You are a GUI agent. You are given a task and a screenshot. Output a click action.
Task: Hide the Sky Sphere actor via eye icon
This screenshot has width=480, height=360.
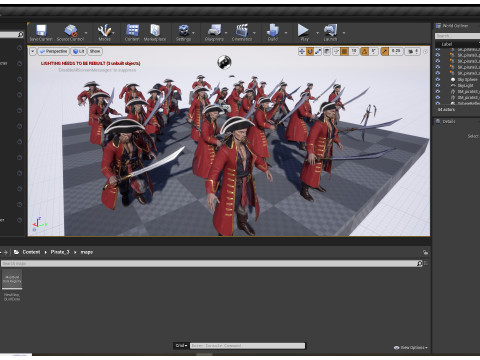(x=438, y=80)
